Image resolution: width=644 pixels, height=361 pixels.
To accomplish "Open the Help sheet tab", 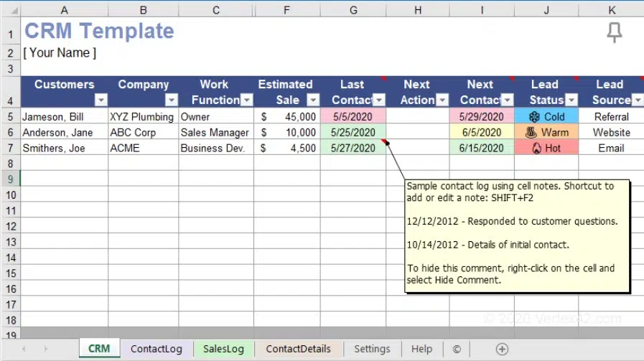I will pos(422,349).
